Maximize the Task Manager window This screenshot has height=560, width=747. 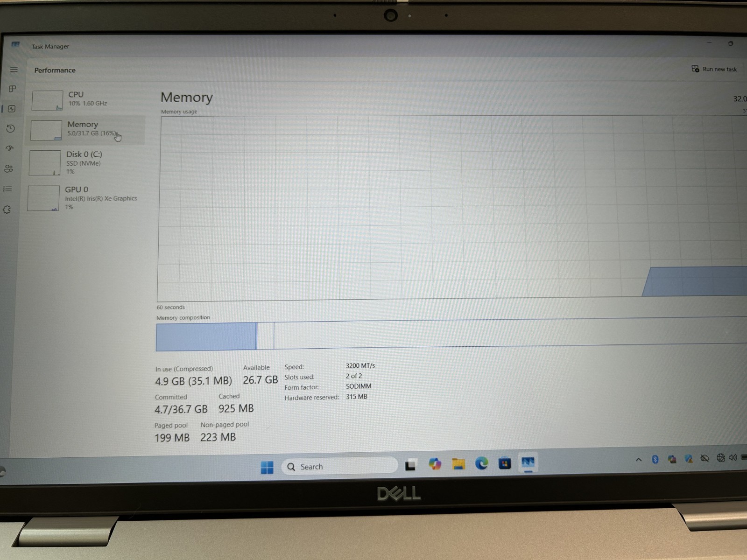point(731,43)
